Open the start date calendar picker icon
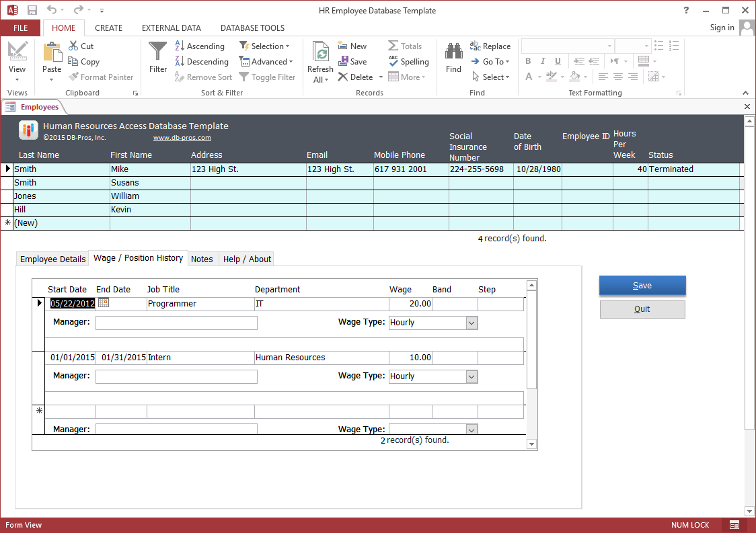756x533 pixels. [x=103, y=302]
